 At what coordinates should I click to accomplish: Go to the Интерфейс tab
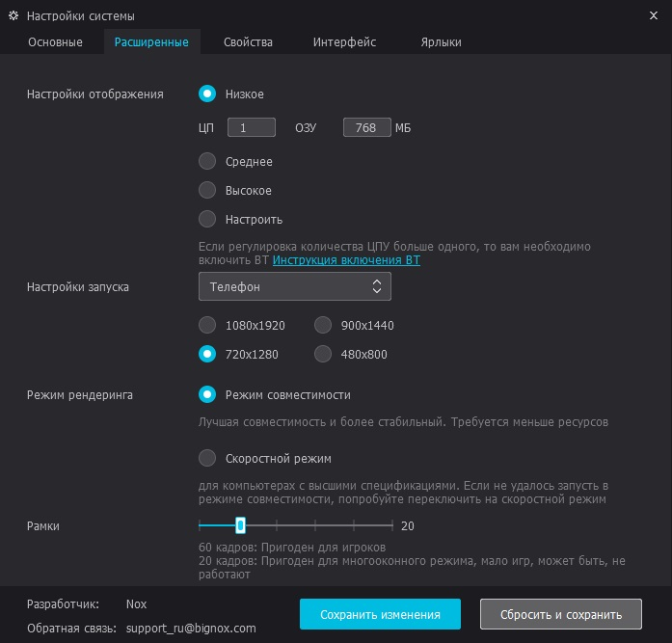point(344,42)
